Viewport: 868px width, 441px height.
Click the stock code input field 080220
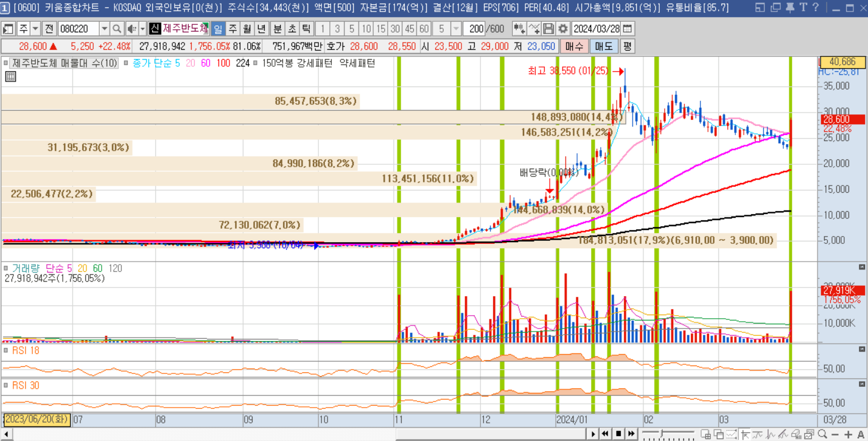(x=79, y=29)
